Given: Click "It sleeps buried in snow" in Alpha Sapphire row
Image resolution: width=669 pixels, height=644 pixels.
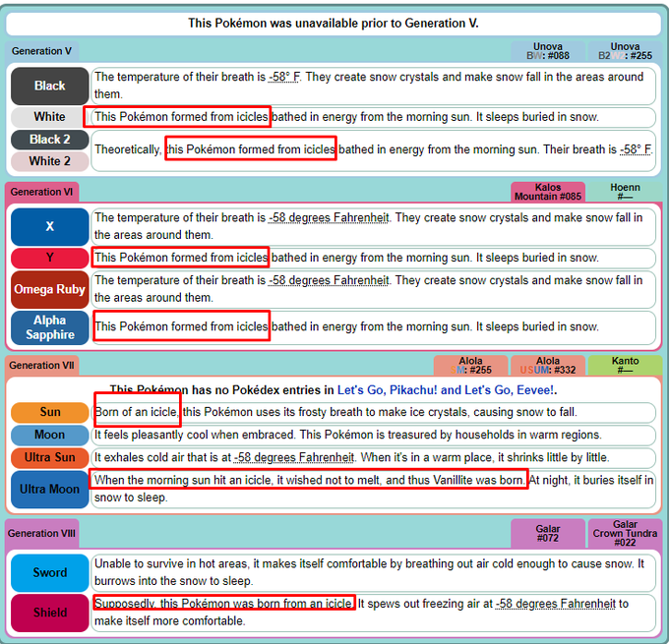Looking at the screenshot, I should tap(537, 326).
